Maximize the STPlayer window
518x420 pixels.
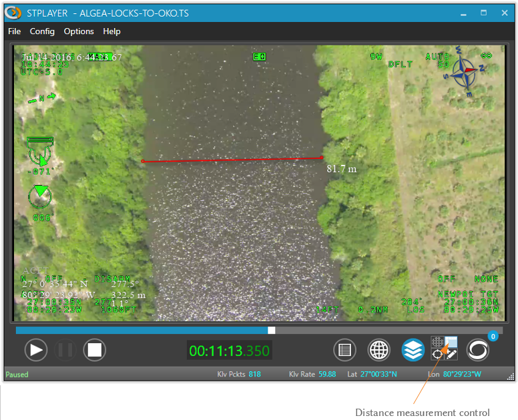484,13
